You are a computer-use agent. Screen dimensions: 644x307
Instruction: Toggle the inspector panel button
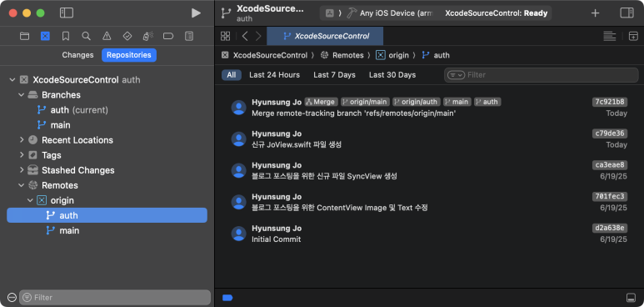click(x=627, y=13)
